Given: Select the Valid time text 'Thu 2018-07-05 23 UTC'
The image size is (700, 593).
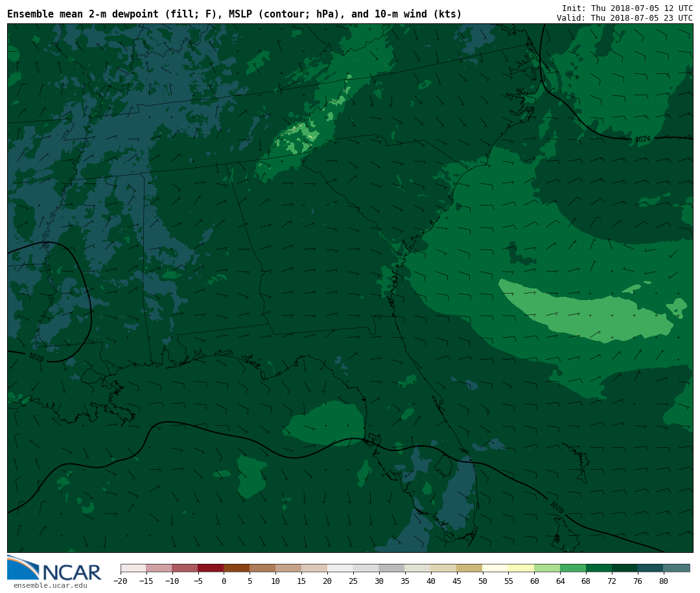Looking at the screenshot, I should [x=642, y=18].
